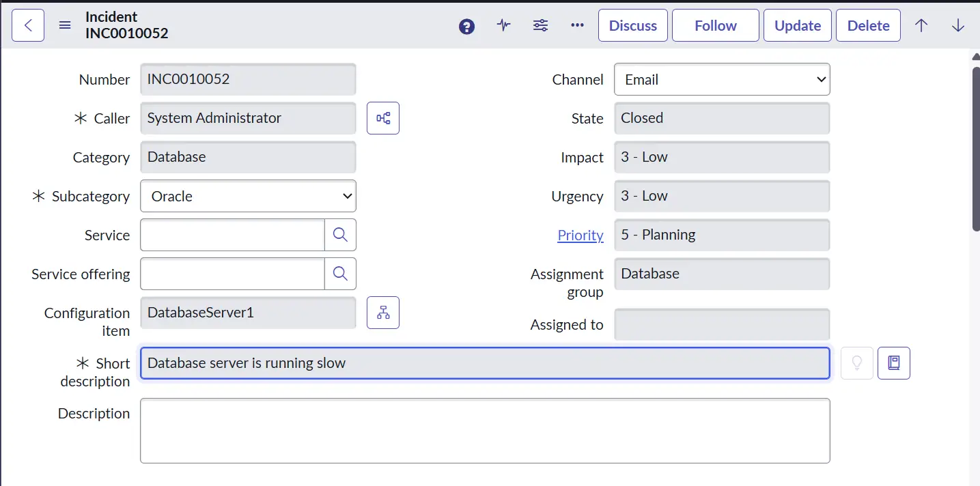The width and height of the screenshot is (980, 486).
Task: Open the more options ellipsis menu
Action: click(x=577, y=25)
